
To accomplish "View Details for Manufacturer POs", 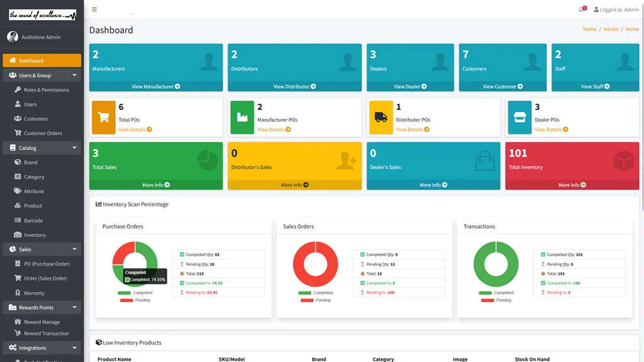I will click(274, 130).
